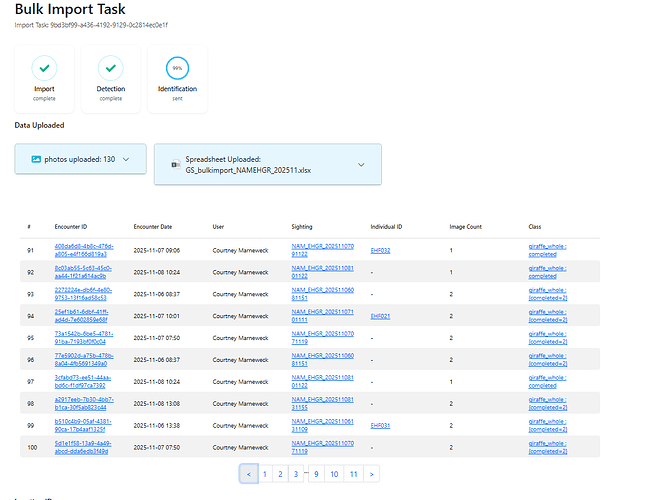Click the Encounter Date column header
647x500 pixels.
[x=152, y=227]
